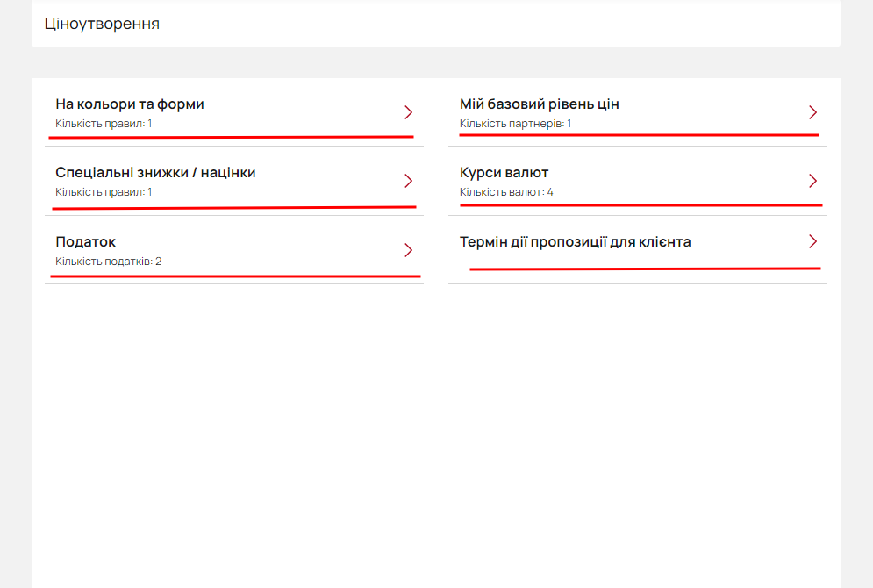Screen dimensions: 873x588
Task: Click the arrow next to Курси валют
Action: [812, 181]
